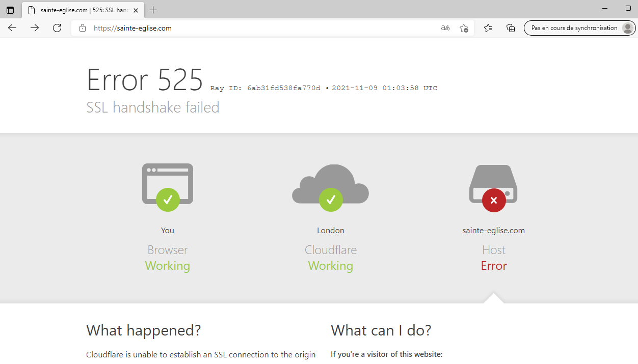Image resolution: width=638 pixels, height=364 pixels.
Task: Open the Collections icon
Action: [x=511, y=28]
